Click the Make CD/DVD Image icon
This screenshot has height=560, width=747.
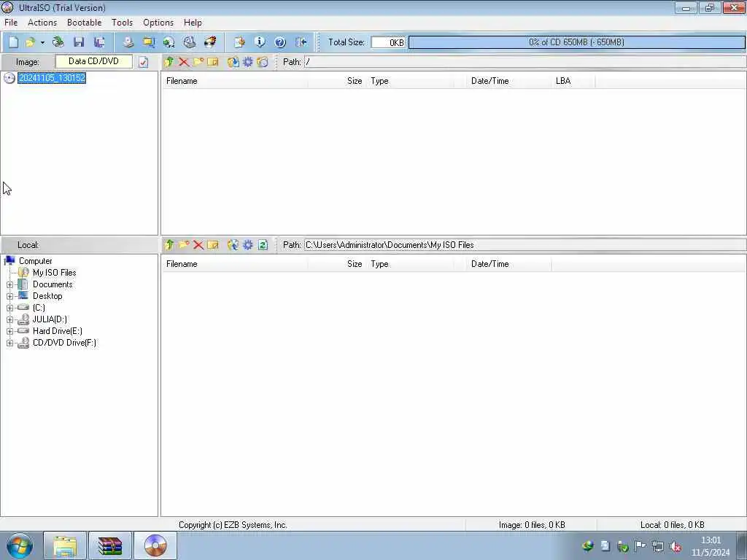point(128,42)
